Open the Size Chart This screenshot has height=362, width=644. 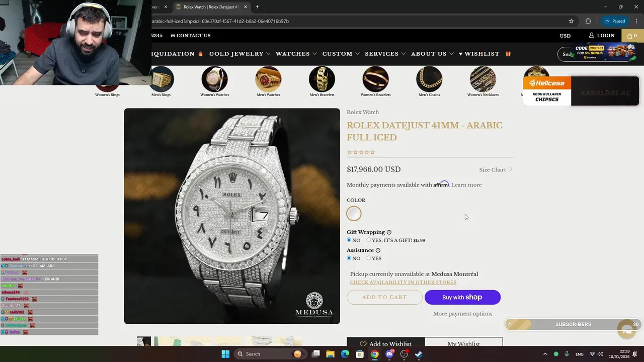496,170
